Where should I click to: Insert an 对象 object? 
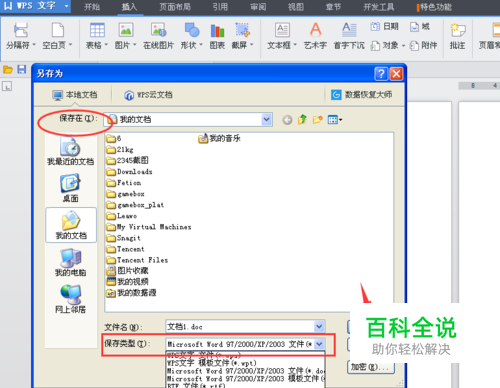[385, 45]
